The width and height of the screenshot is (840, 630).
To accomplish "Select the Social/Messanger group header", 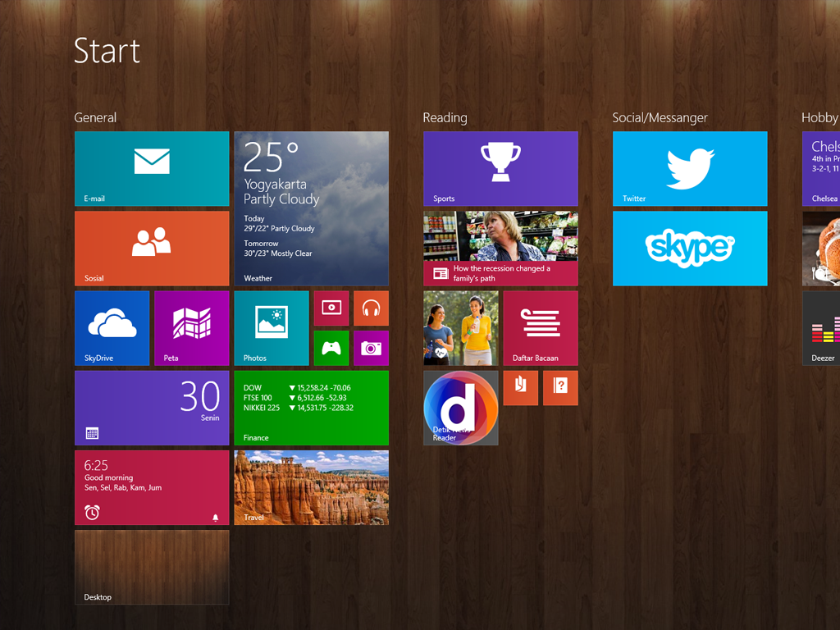I will tap(660, 117).
